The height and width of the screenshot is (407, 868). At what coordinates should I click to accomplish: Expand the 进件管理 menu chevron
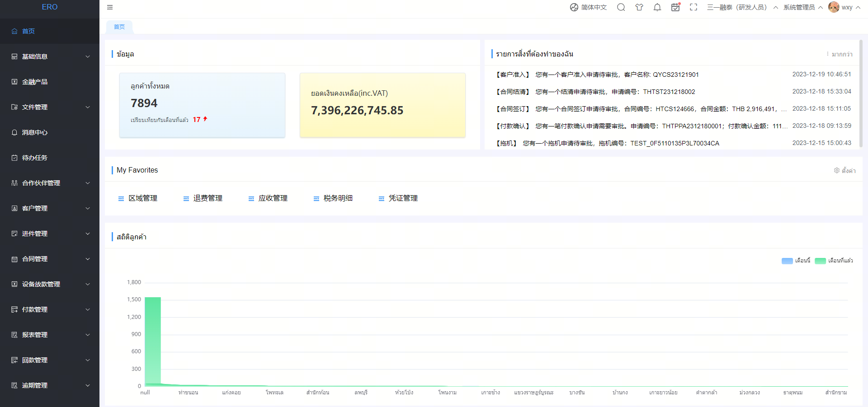pos(88,234)
